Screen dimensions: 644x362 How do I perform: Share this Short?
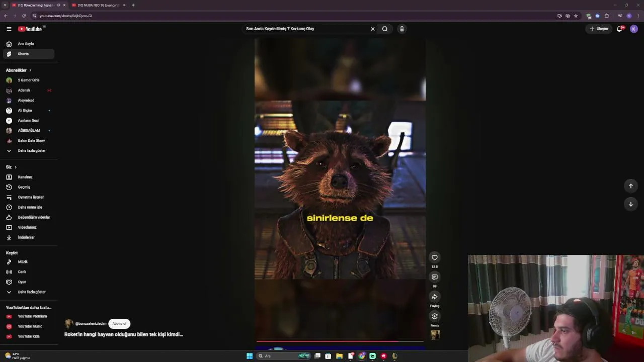pos(435,297)
